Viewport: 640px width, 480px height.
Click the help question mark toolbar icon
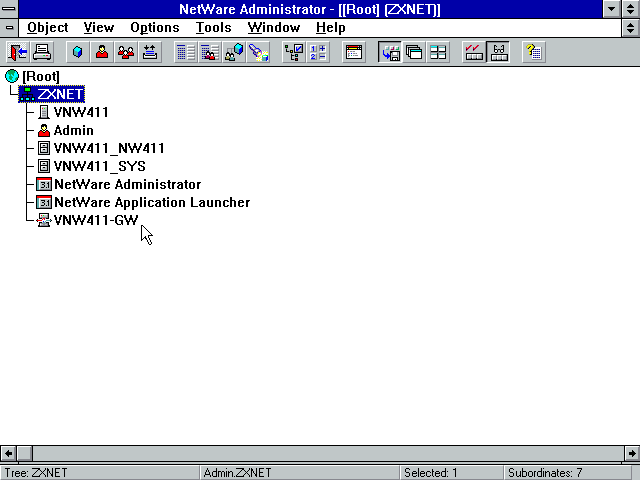[x=534, y=52]
